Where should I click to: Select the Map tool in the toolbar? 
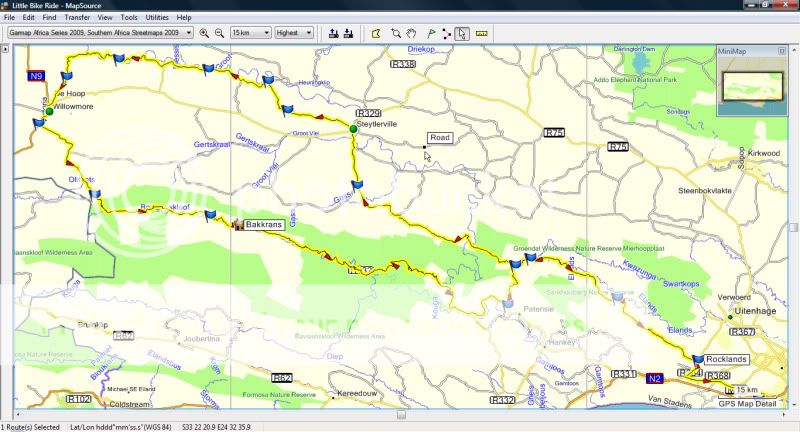(x=376, y=34)
